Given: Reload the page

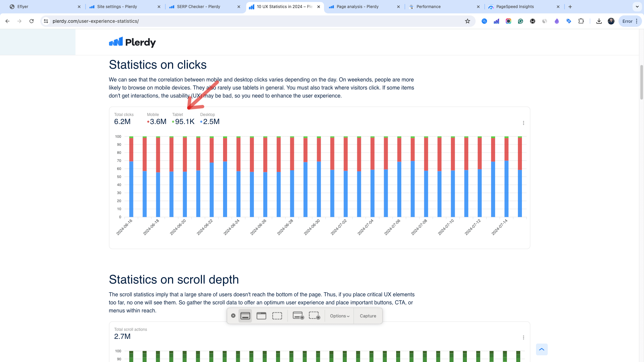Looking at the screenshot, I should click(x=32, y=21).
